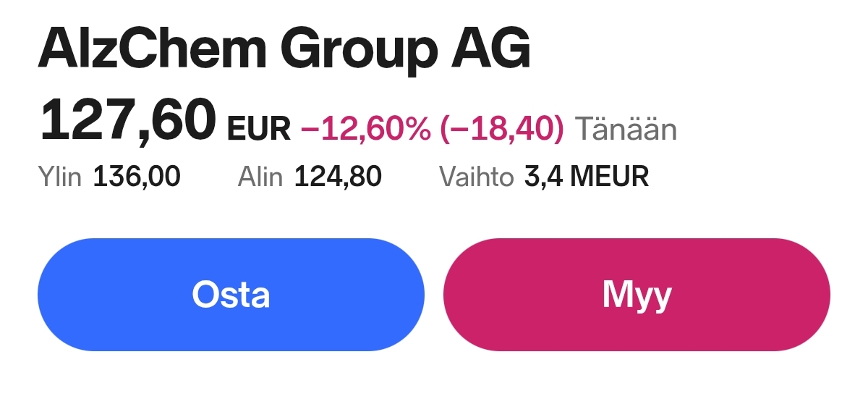Click the AG suffix in the title
Viewport: 868px width, 420px height.
490,49
